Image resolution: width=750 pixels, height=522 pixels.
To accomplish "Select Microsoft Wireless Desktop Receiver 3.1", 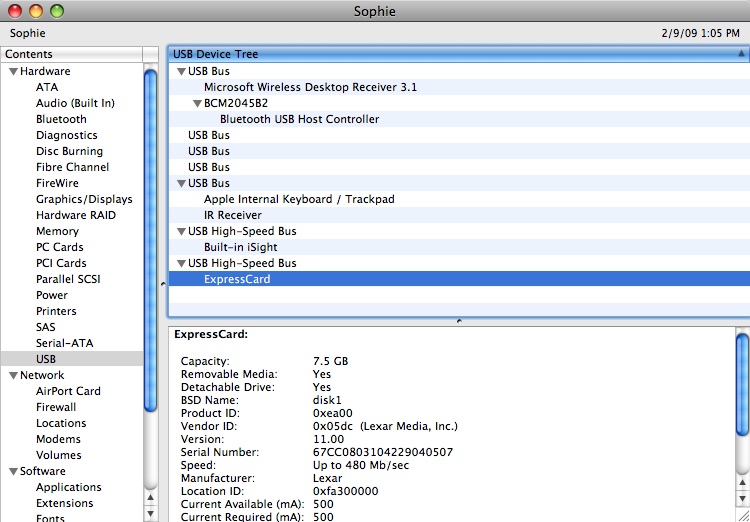I will (459, 88).
